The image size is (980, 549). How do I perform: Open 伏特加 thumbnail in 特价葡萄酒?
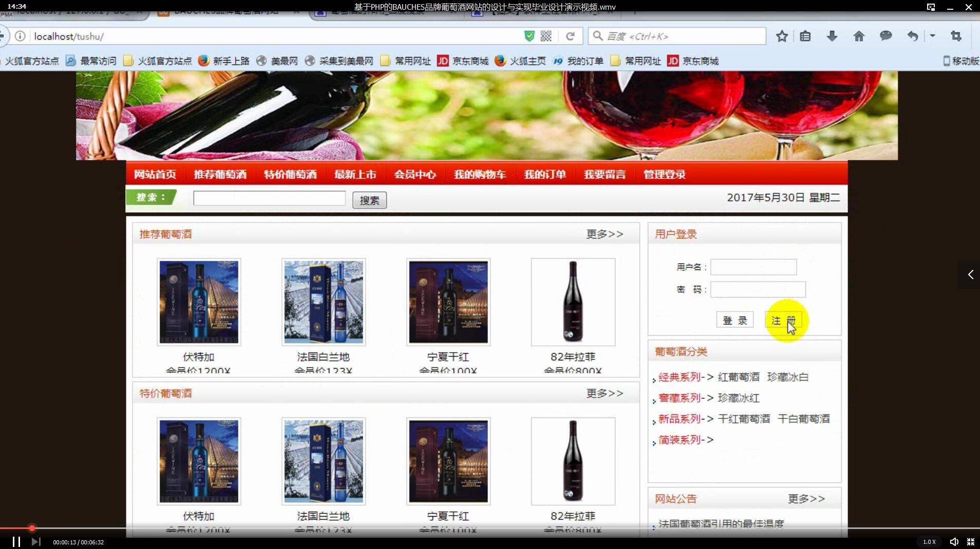pos(199,461)
